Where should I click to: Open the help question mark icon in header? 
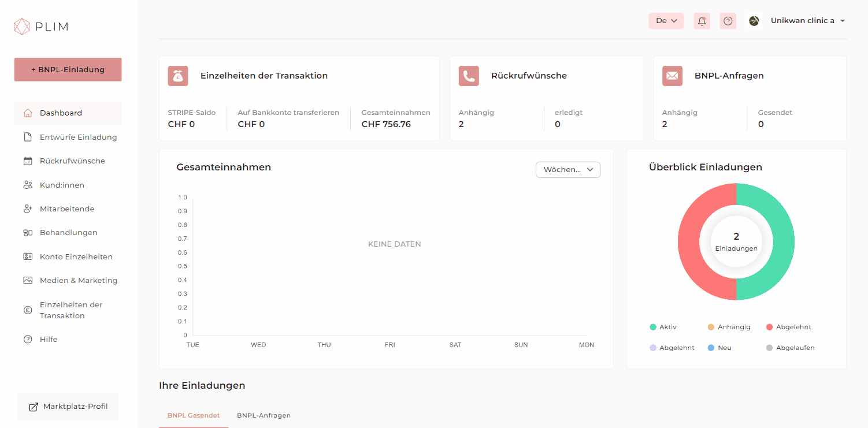[x=728, y=21]
